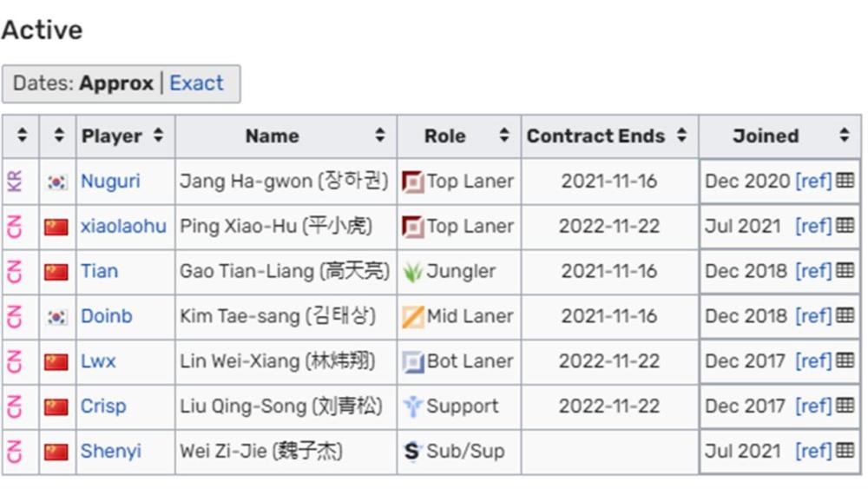Sort table by Name column
Screen dimensions: 868x489
coord(380,135)
